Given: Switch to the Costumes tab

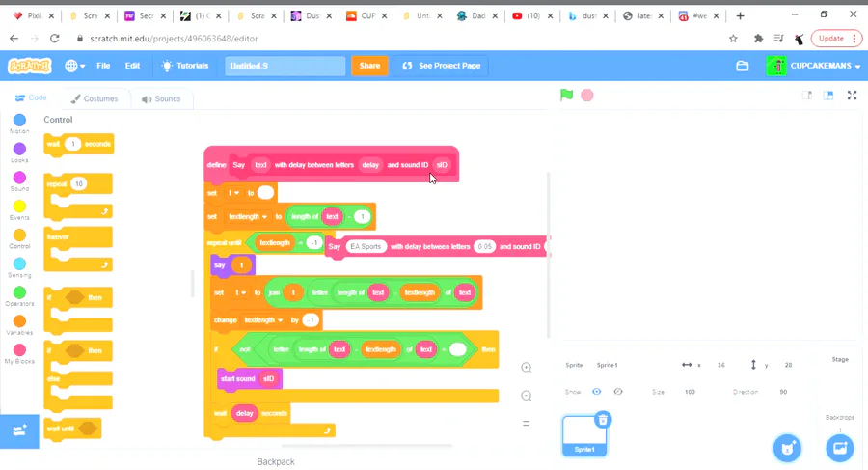Looking at the screenshot, I should 95,98.
